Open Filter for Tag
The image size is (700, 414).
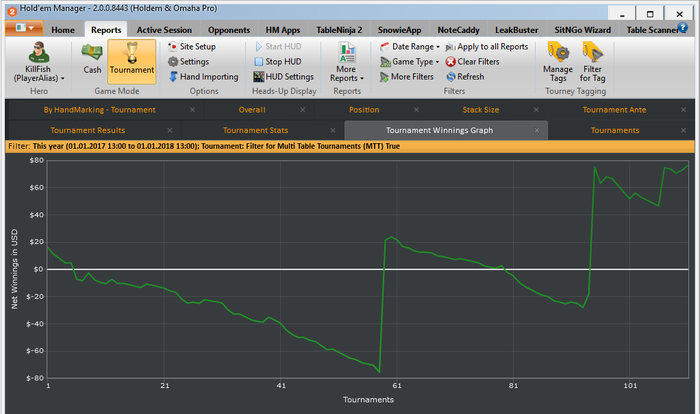pyautogui.click(x=592, y=62)
